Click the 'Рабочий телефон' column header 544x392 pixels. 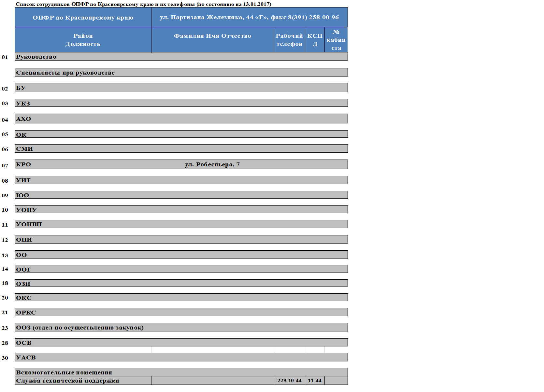289,40
